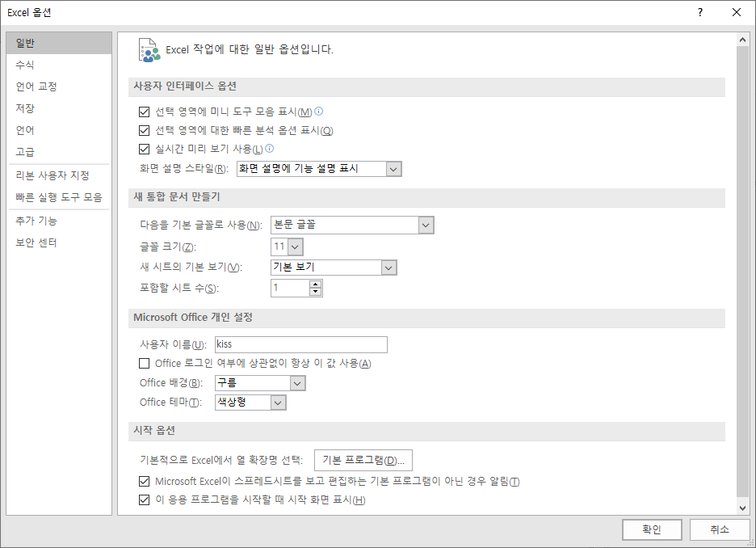The width and height of the screenshot is (756, 548).
Task: Click the 포함할 시트 수 number field
Action: point(290,288)
